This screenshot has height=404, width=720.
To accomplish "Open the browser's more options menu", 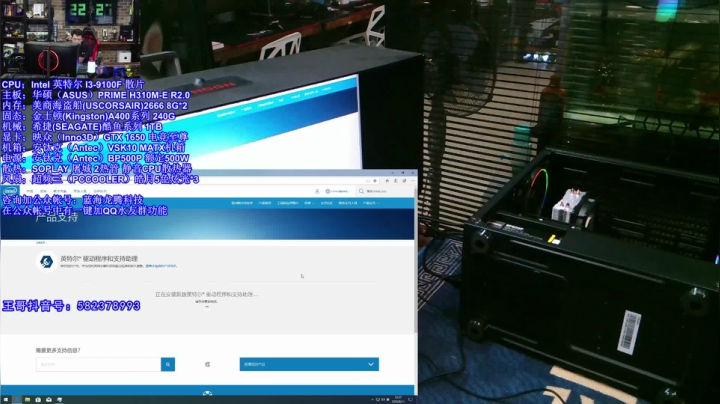I will point(412,181).
